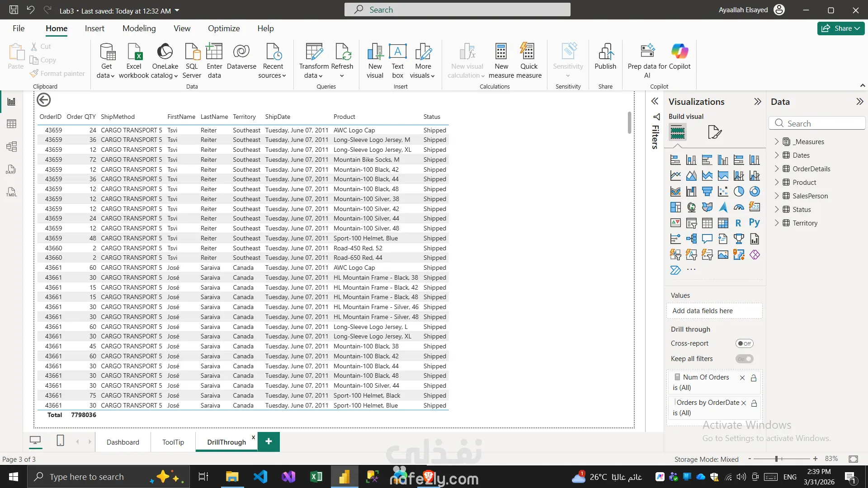Open the Dashboard page tab
Viewport: 868px width, 488px height.
click(x=123, y=442)
